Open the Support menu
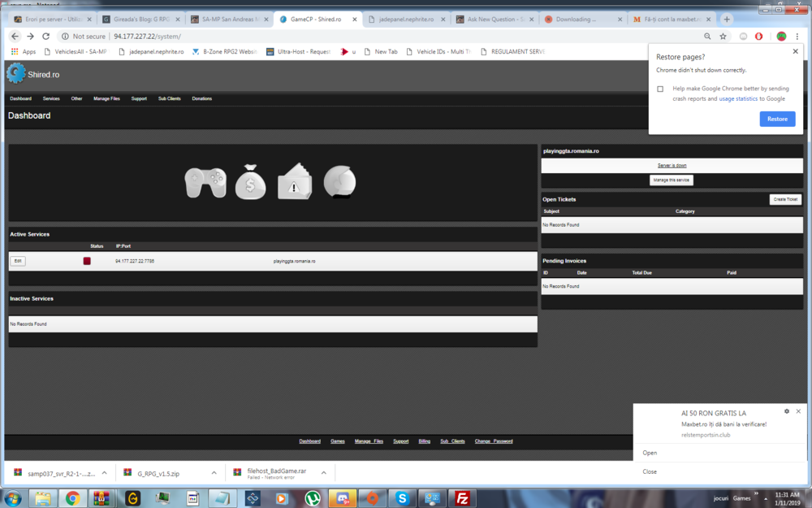Viewport: 812px width, 508px height. coord(139,98)
